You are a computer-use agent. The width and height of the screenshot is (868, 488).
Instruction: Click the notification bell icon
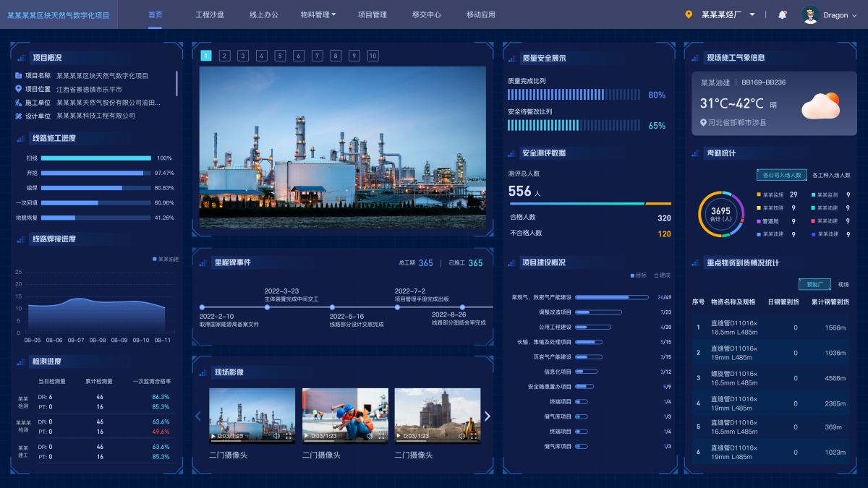[x=782, y=14]
